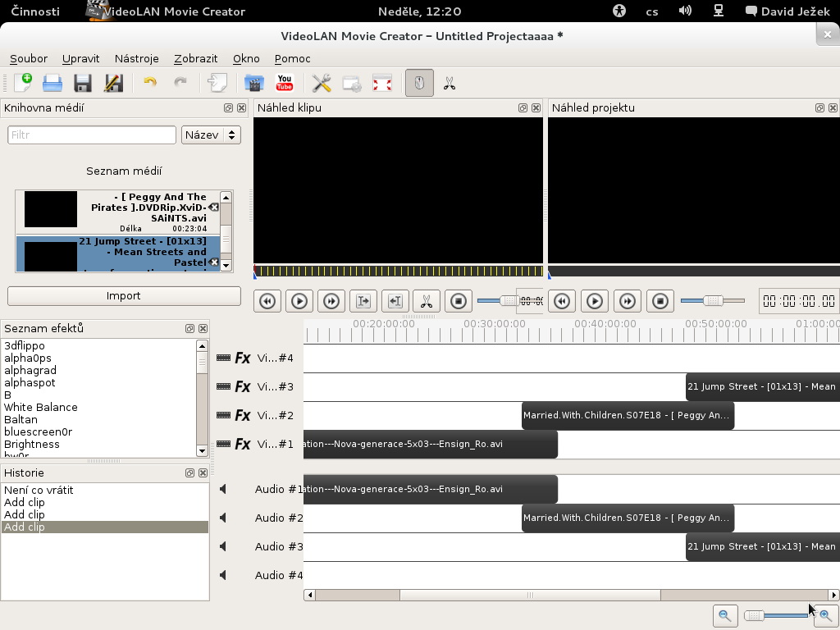The height and width of the screenshot is (630, 840).
Task: Open the Zobrazit menu
Action: [x=195, y=59]
